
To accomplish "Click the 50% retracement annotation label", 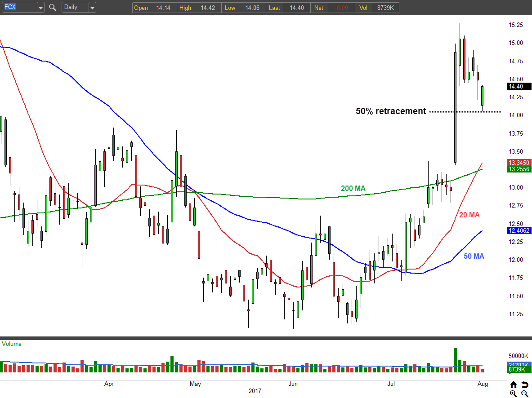I will (x=390, y=111).
